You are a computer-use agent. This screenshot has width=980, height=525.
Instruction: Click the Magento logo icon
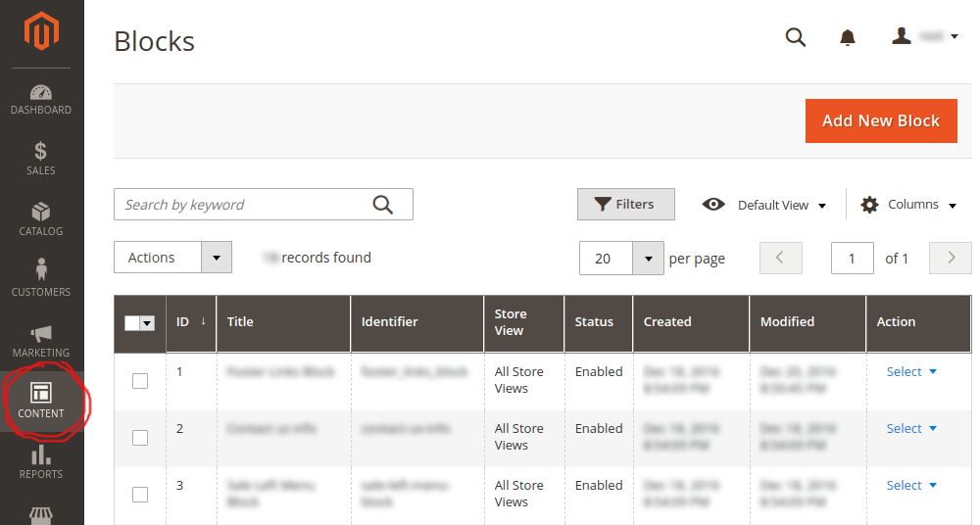click(41, 30)
